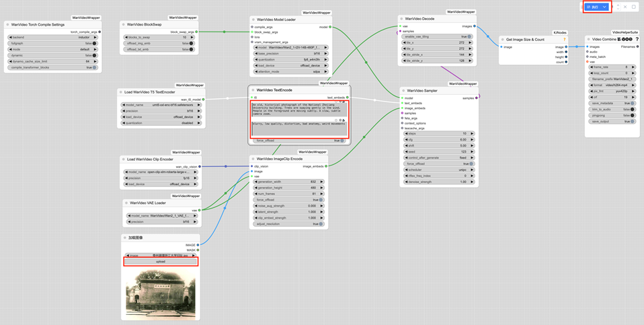Open the model selector in WanVideo Model Loader
Viewport: 644px width, 325px height.
291,47
